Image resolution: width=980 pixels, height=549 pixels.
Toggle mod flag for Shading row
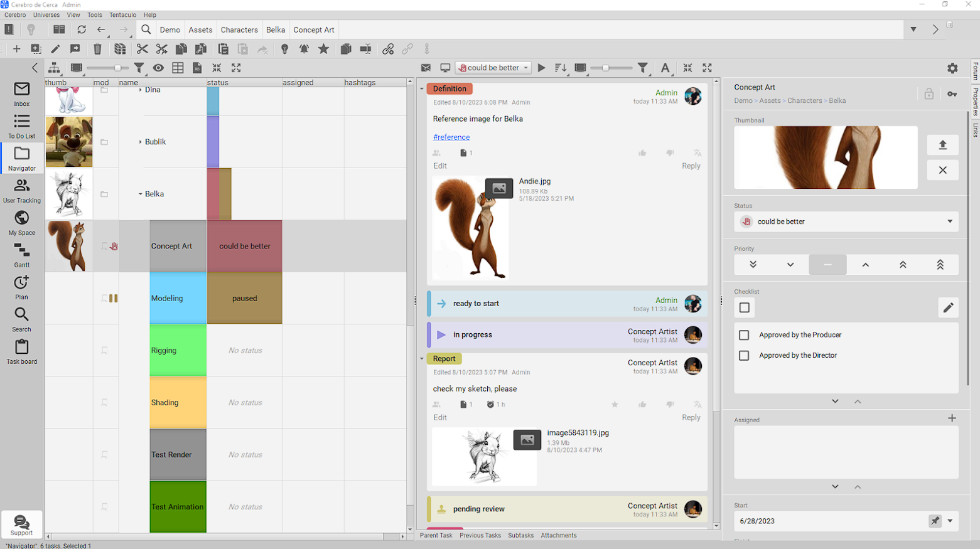pos(105,402)
